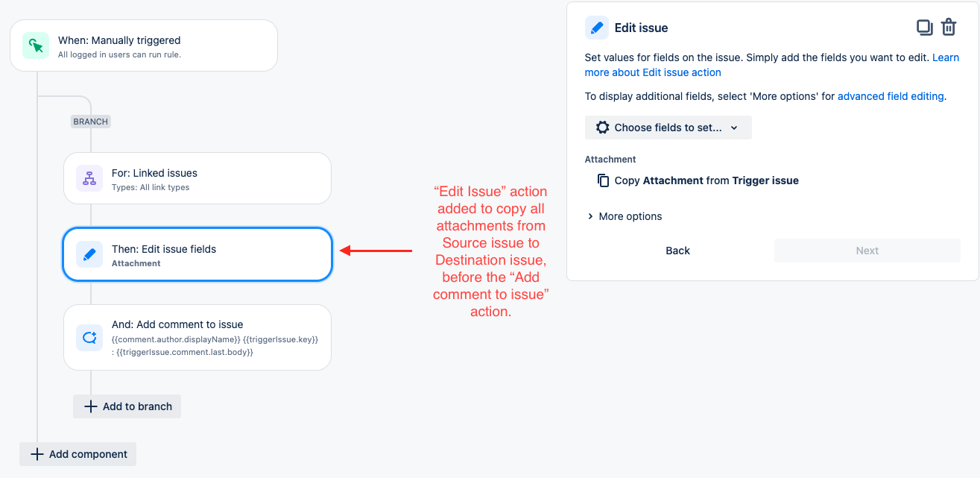The height and width of the screenshot is (478, 980).
Task: Click the gear icon on Choose fields button
Action: coord(602,127)
